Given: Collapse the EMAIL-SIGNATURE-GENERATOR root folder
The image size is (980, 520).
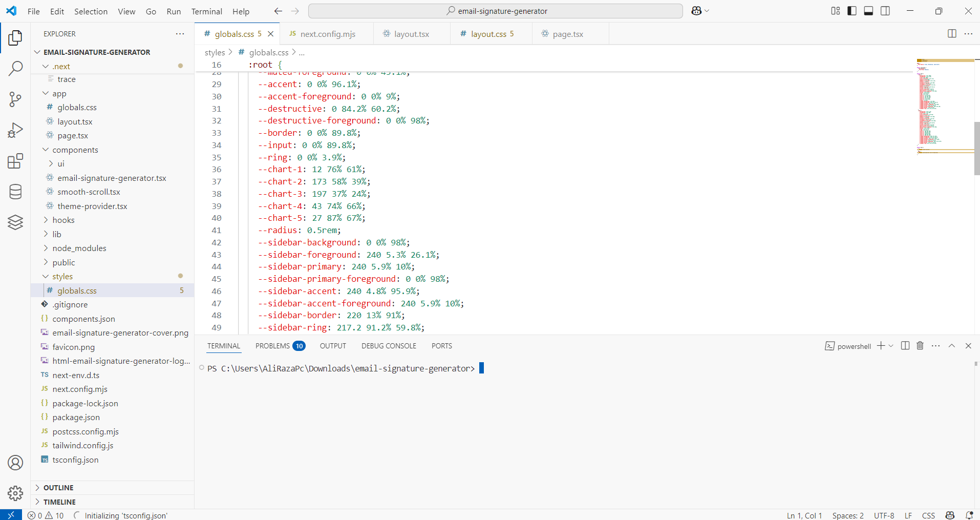Looking at the screenshot, I should pyautogui.click(x=37, y=52).
